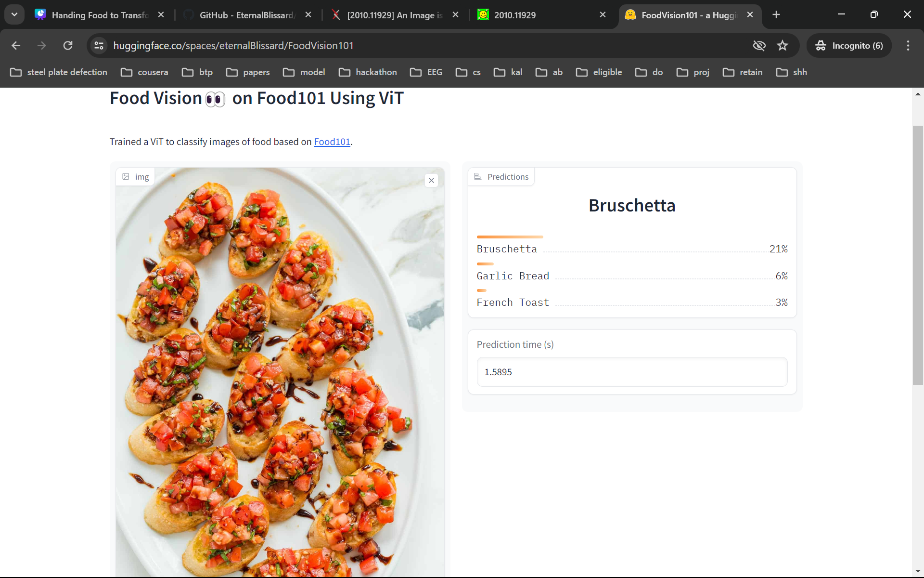Remove the uploaded bruschetta image with X
Image resolution: width=924 pixels, height=578 pixels.
[431, 181]
